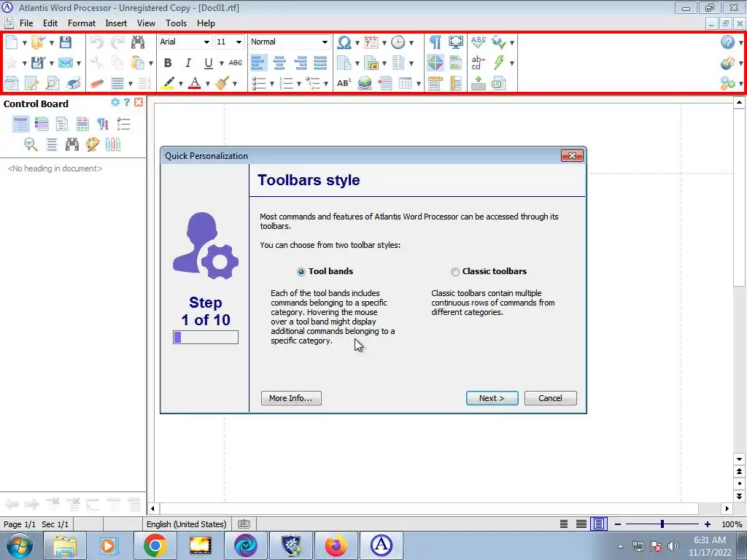Expand the insert table arrow

[418, 84]
